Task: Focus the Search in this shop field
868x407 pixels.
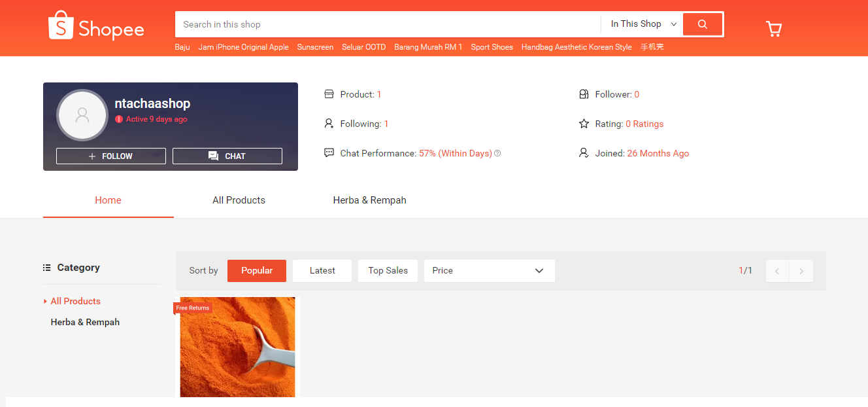Action: [388, 24]
